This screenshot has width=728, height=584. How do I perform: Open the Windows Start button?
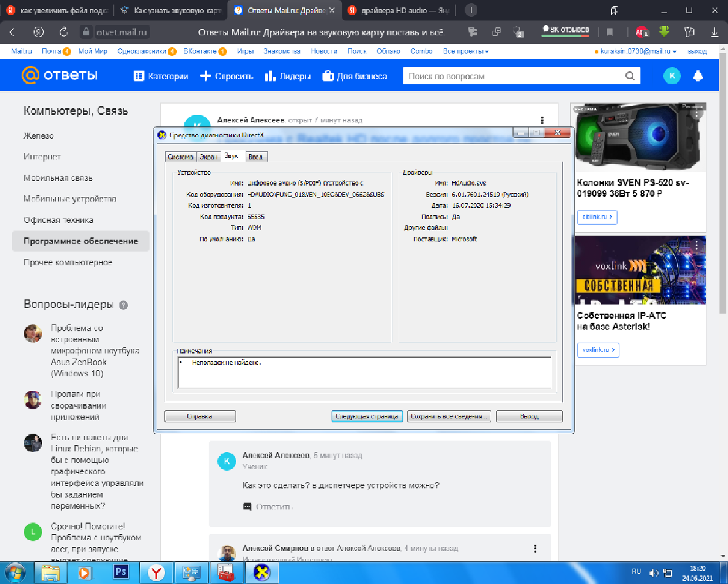click(14, 573)
